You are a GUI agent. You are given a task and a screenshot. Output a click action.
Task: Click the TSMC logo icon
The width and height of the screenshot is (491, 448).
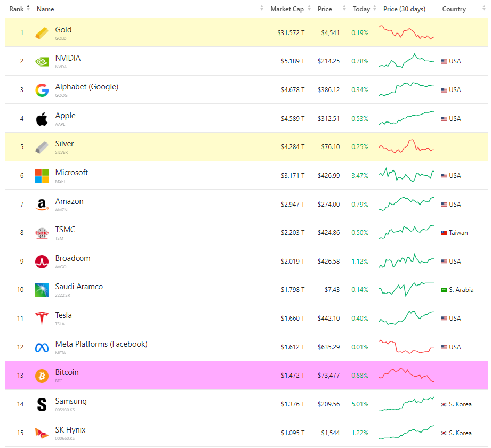(x=42, y=233)
